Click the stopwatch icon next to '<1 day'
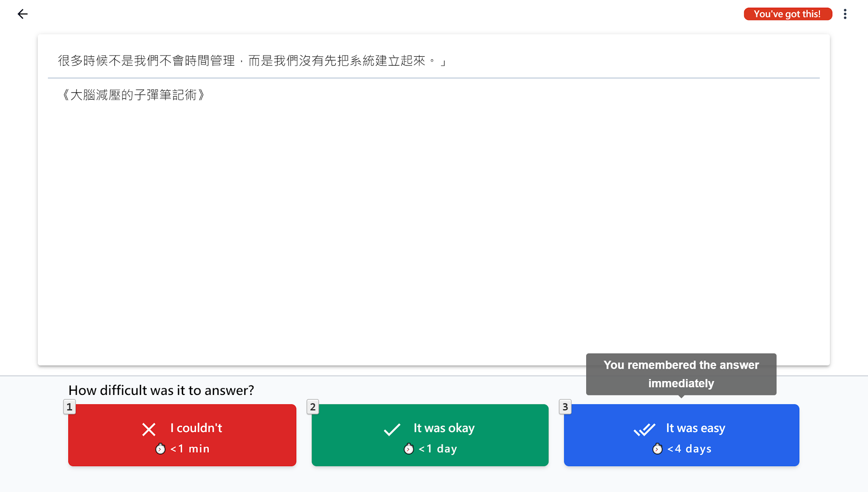 408,449
